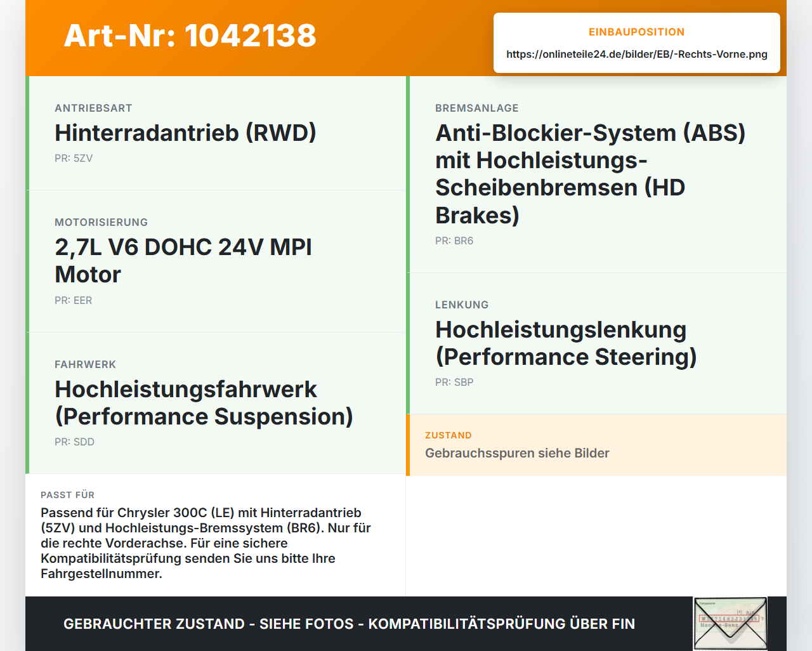Select the FAHRWERK label
This screenshot has height=651, width=812.
coord(85,364)
